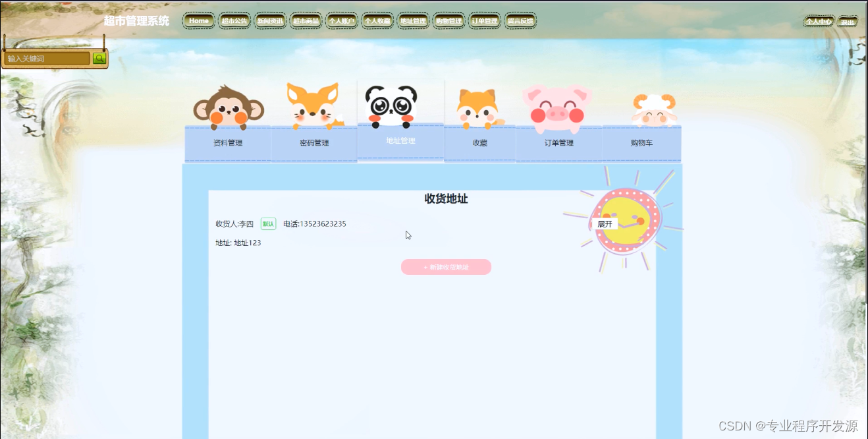The image size is (868, 439).
Task: Open the 资料管理 tab
Action: click(x=228, y=143)
